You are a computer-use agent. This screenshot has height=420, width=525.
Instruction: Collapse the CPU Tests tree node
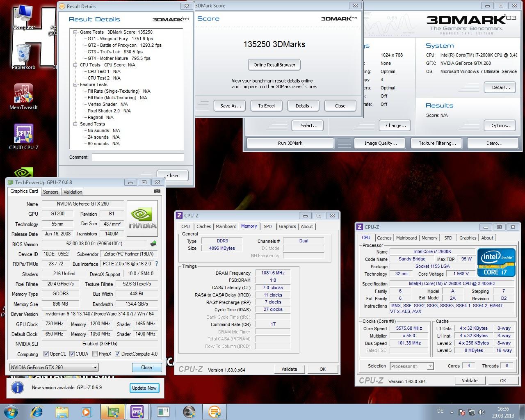coord(75,65)
